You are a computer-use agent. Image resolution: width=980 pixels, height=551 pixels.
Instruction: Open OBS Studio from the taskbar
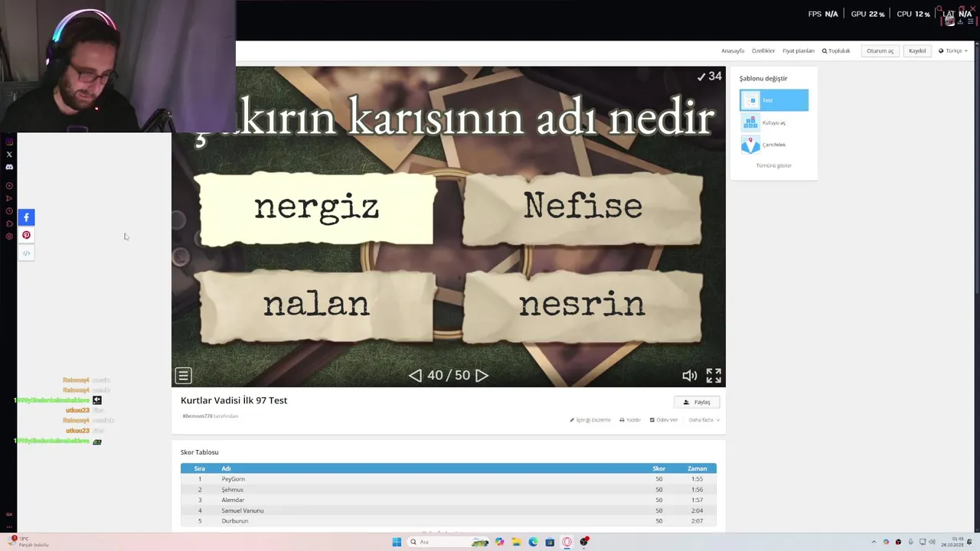584,542
